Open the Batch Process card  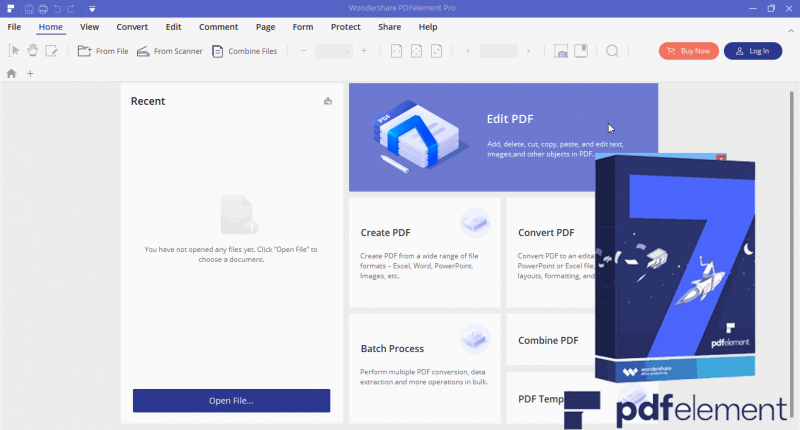coord(424,368)
